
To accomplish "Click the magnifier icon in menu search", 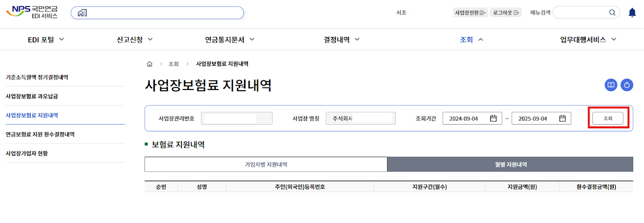I will tap(612, 13).
